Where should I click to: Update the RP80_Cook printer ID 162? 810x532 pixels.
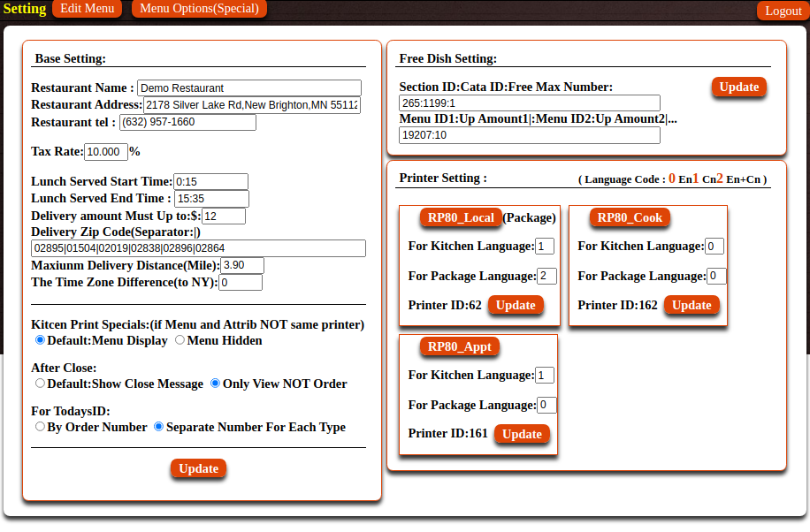tap(692, 305)
